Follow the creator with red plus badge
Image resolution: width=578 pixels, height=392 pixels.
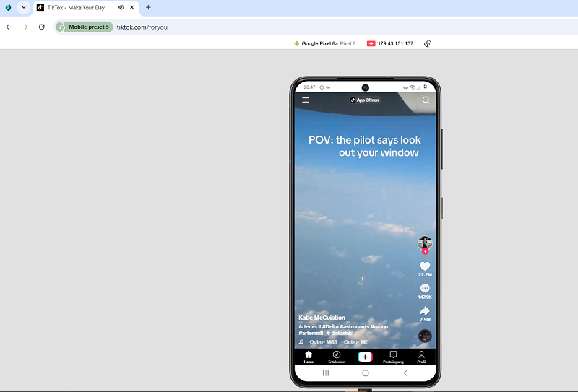(425, 251)
